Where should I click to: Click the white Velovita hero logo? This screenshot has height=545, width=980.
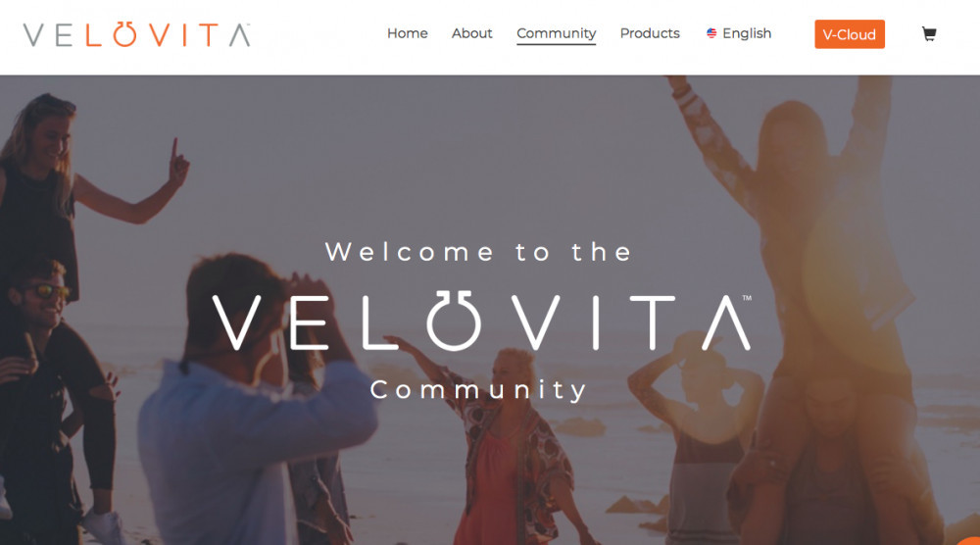(x=482, y=321)
